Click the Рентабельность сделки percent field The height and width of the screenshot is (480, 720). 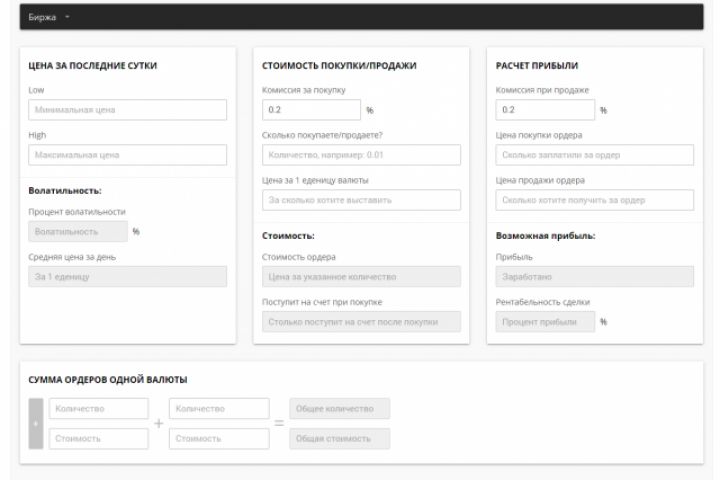click(x=545, y=322)
